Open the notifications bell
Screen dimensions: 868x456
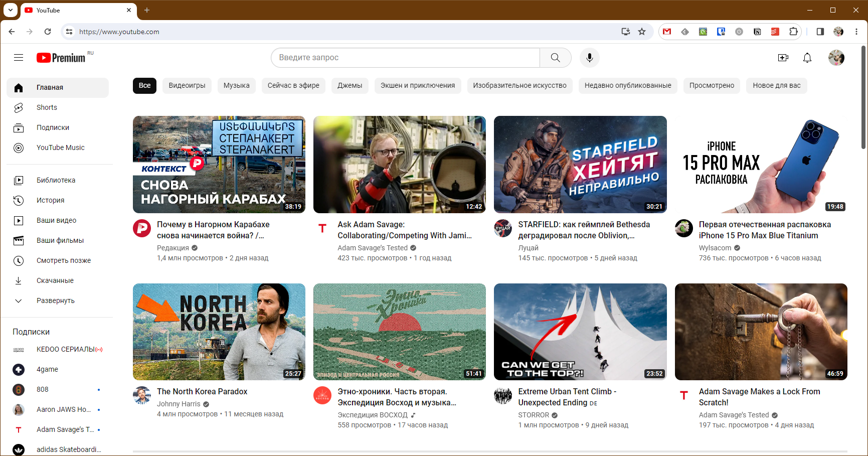(x=807, y=58)
